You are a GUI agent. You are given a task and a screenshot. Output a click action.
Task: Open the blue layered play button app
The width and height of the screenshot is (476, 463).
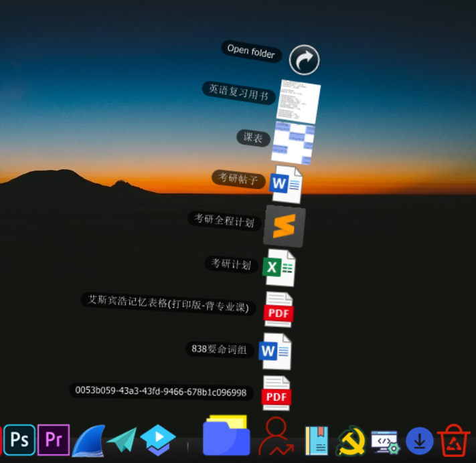[158, 440]
